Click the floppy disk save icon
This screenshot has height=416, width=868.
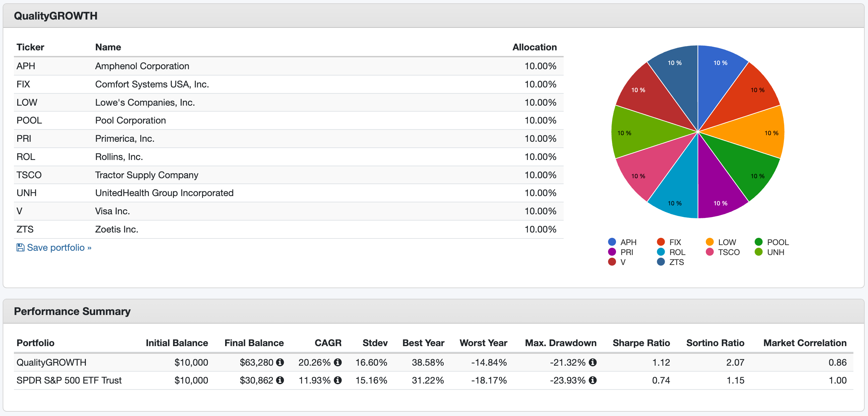[20, 248]
